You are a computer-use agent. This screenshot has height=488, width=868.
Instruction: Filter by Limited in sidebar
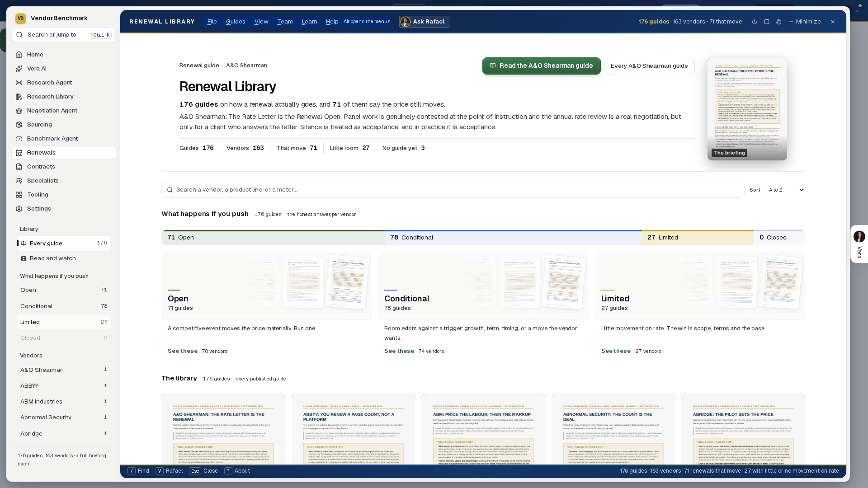(x=64, y=322)
